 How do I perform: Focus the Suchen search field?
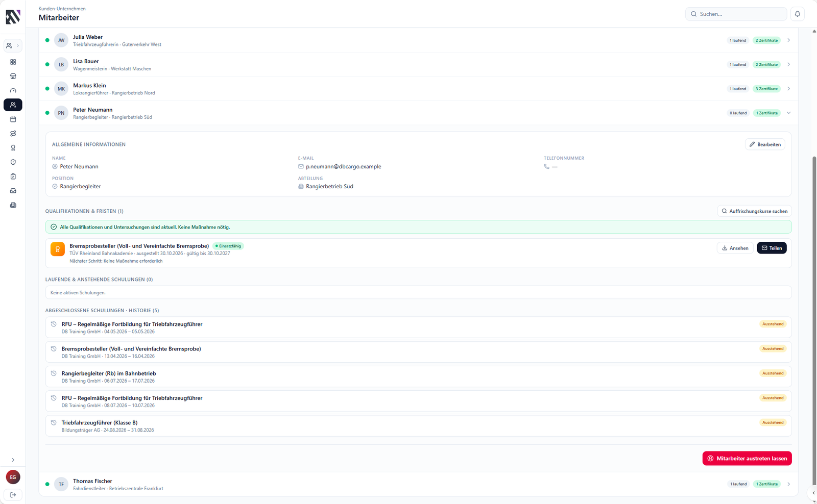coord(736,14)
